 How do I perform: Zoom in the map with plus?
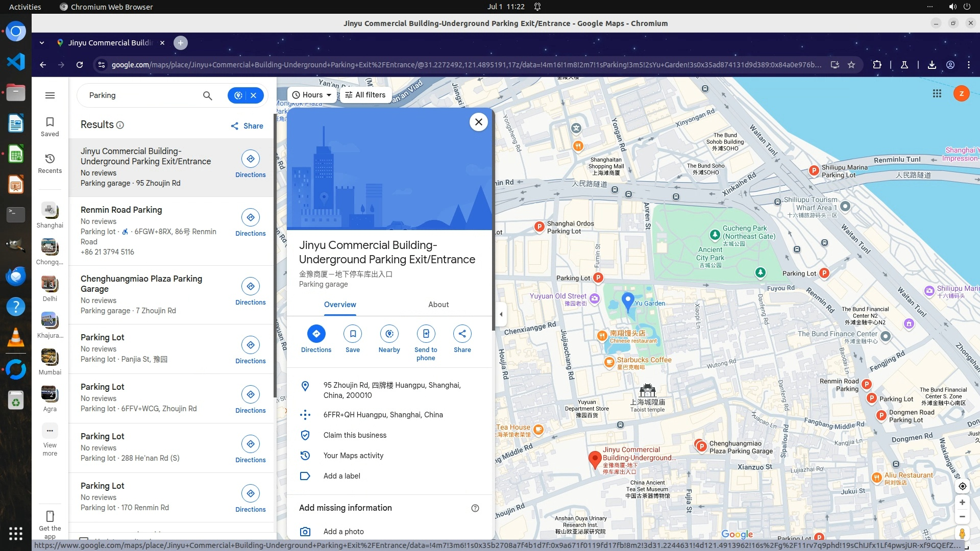pyautogui.click(x=962, y=503)
